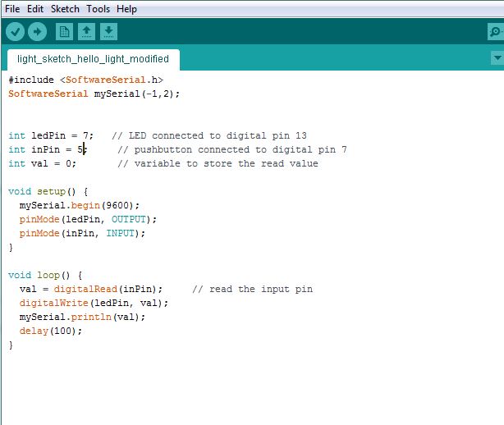Click the #include <SoftwareSerial.h> line
This screenshot has width=504, height=425.
click(x=86, y=80)
